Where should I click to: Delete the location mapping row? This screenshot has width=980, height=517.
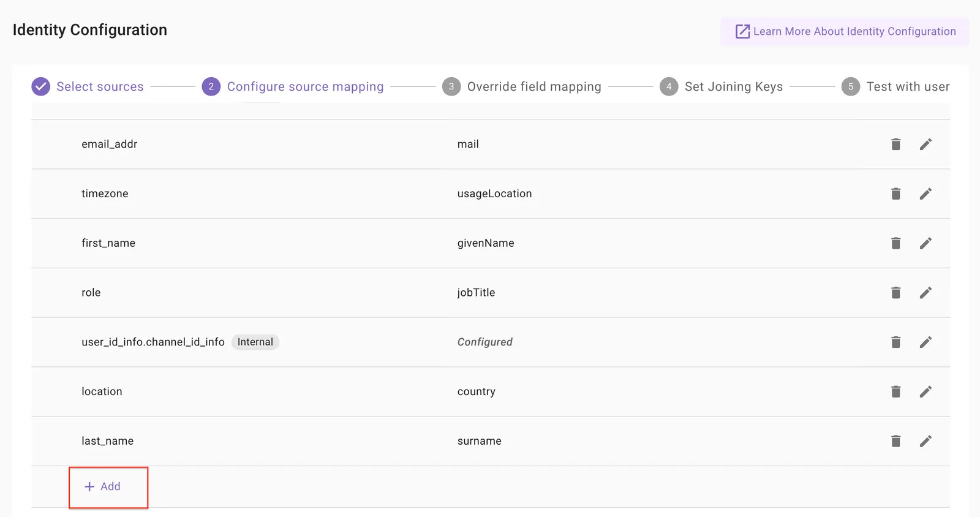(x=895, y=391)
